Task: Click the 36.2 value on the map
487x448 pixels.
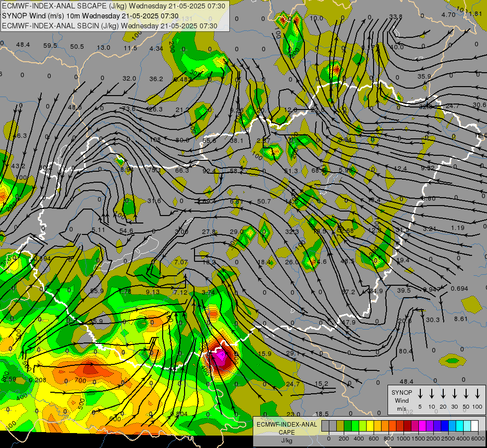Action: (156, 79)
